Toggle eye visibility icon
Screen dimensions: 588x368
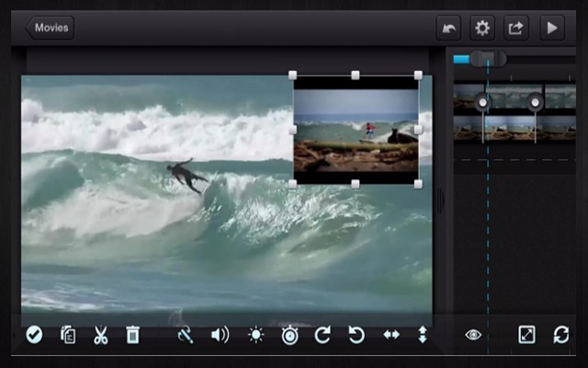[473, 335]
